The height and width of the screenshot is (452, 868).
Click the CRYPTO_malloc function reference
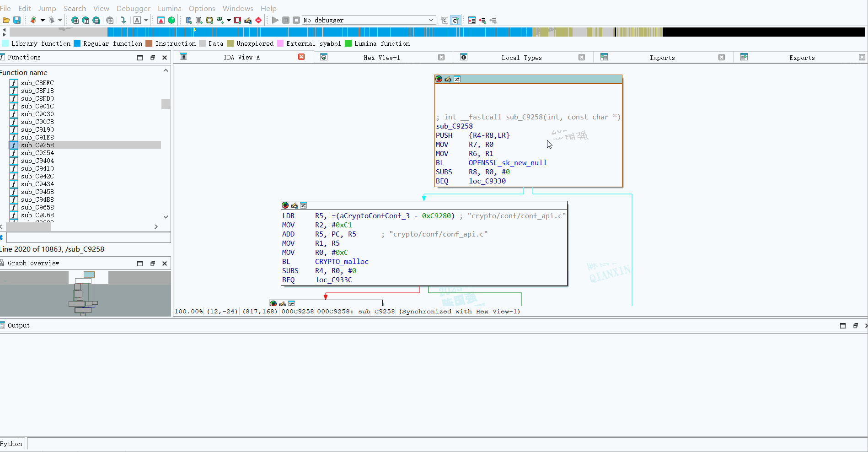(341, 262)
